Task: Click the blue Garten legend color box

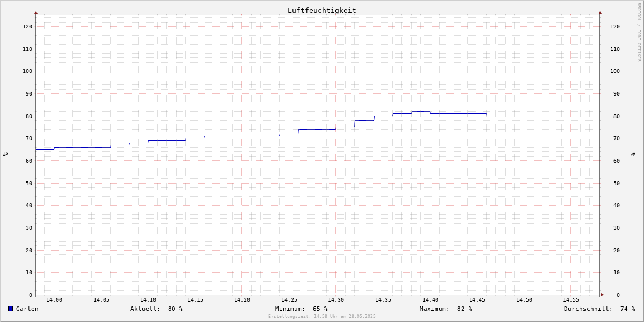Action: [10, 309]
